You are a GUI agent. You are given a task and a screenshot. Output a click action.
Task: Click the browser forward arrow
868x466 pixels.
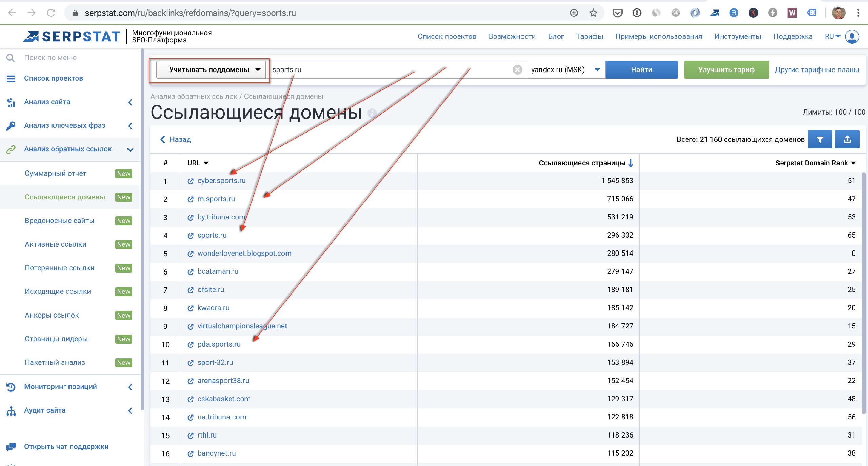tap(32, 13)
